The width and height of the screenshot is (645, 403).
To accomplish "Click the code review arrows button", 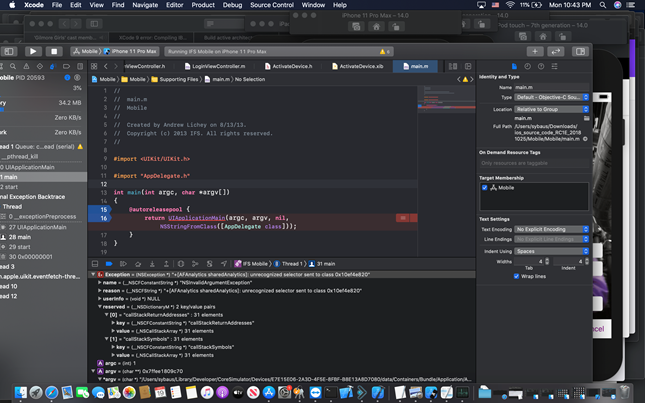I will [556, 51].
